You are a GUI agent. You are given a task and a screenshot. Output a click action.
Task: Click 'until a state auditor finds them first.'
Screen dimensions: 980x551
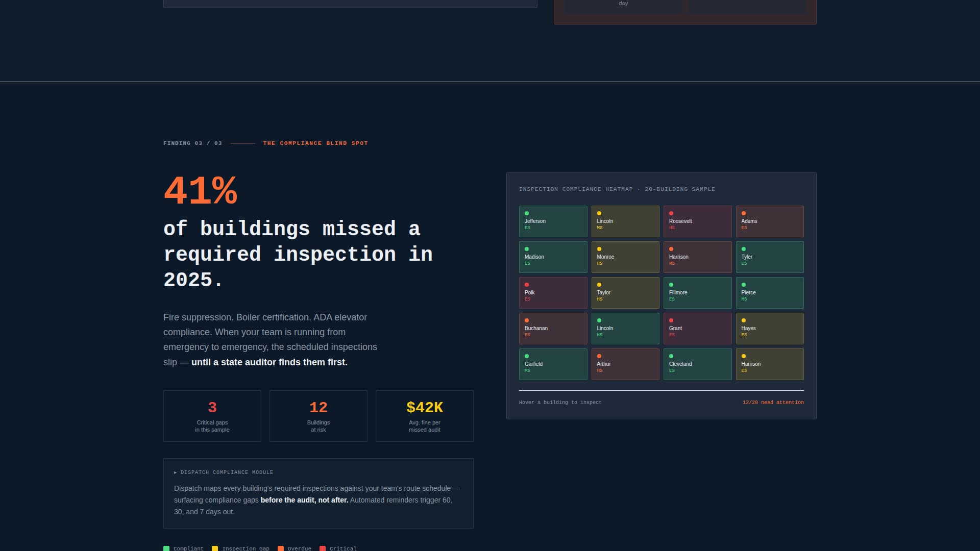click(x=269, y=362)
